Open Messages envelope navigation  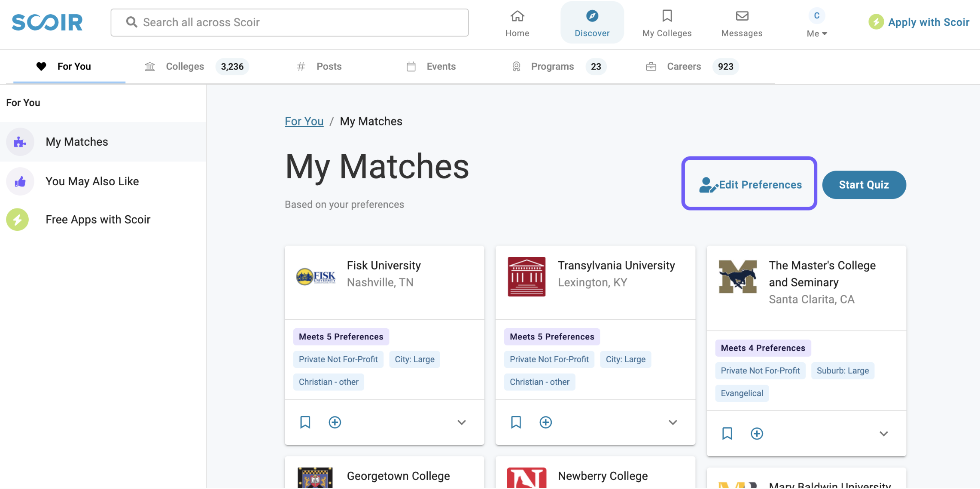[742, 23]
